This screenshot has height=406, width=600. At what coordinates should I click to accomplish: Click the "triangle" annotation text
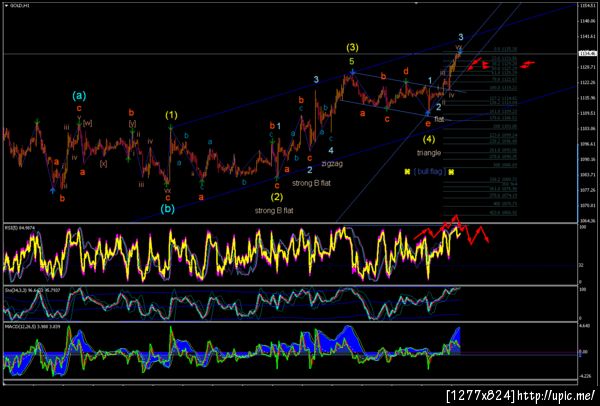(x=429, y=153)
